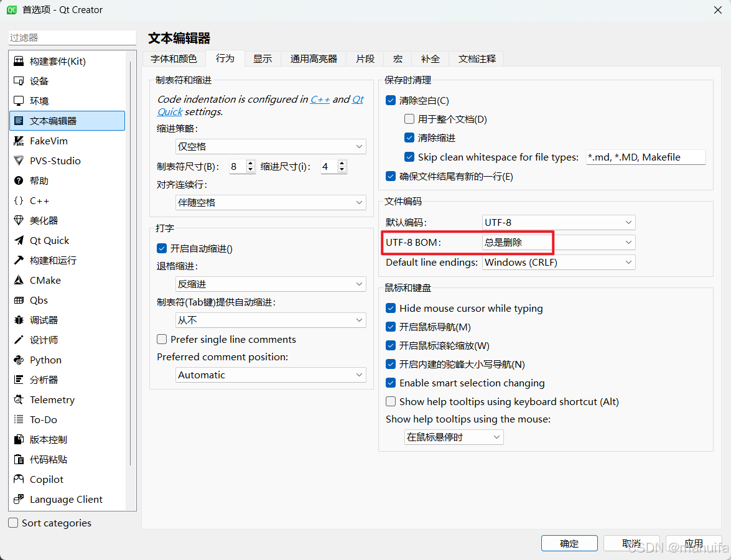Open the Qbs category icon
731x560 pixels.
click(x=19, y=301)
